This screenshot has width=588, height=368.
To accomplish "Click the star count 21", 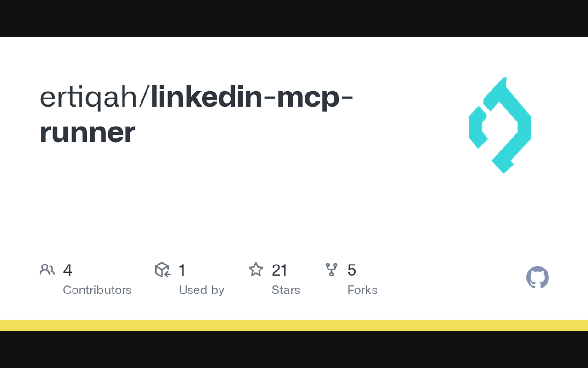I will (x=280, y=270).
